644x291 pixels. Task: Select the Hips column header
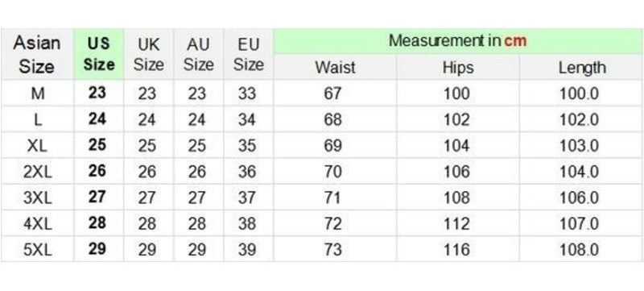click(458, 68)
